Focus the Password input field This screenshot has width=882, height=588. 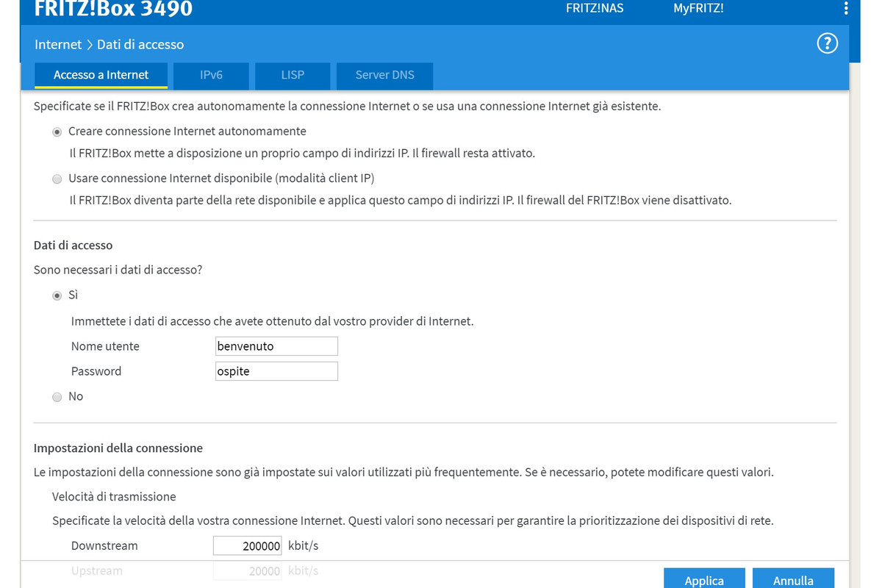click(x=276, y=371)
